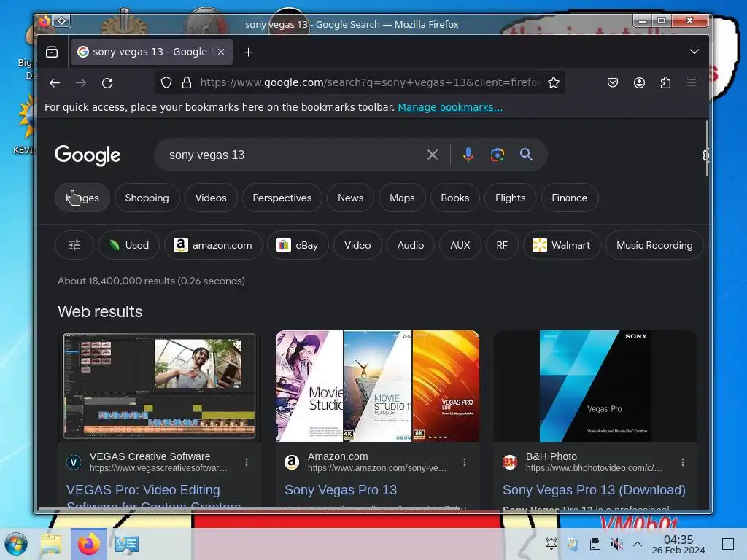The width and height of the screenshot is (747, 560).
Task: Open VEGAS Creative Software result thumbnail
Action: point(159,386)
